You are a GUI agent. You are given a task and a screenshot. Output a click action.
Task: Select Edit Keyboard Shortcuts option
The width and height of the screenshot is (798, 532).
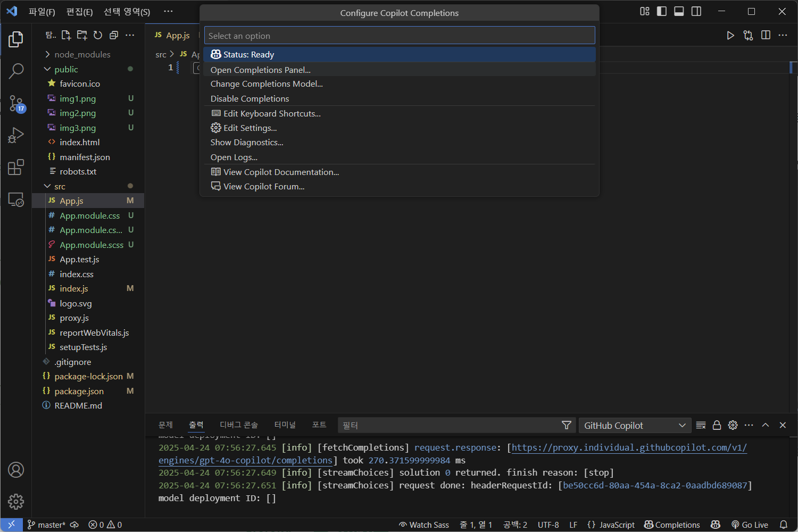click(x=400, y=113)
